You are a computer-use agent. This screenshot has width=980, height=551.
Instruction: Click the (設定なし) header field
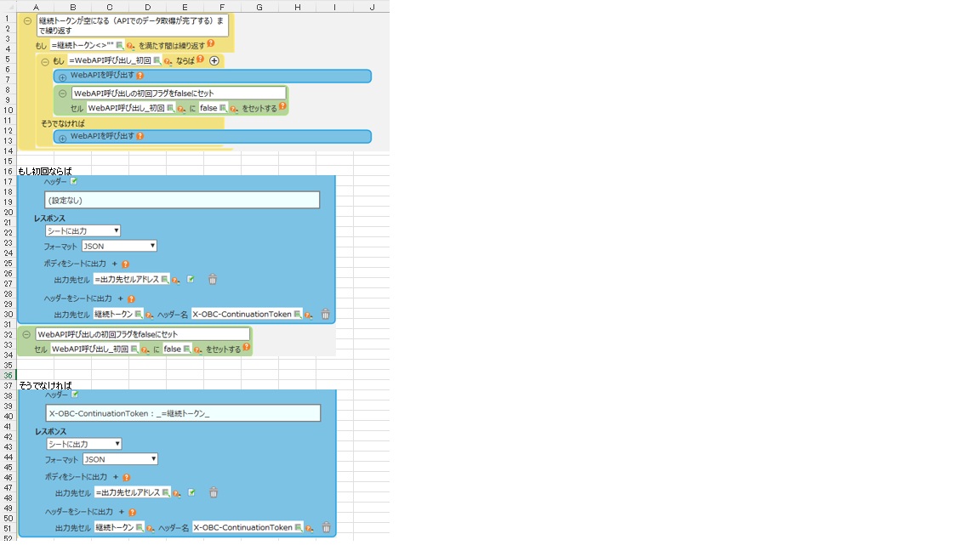pyautogui.click(x=182, y=200)
